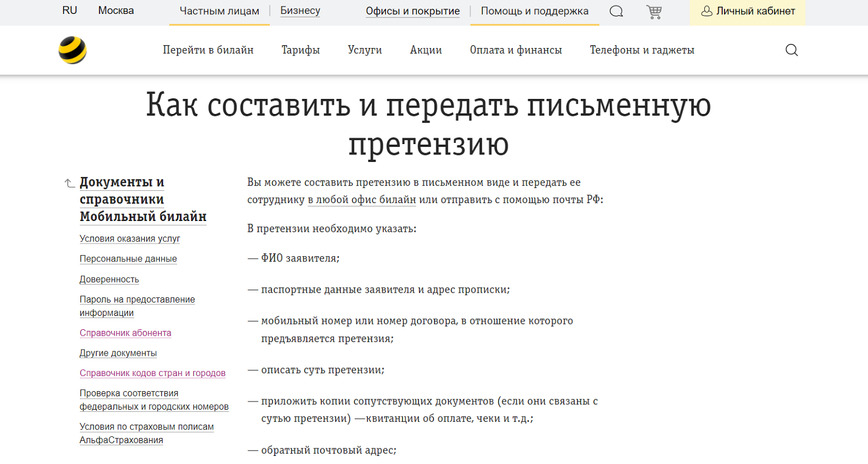Open Телефоны и гаджеты menu

(x=642, y=50)
